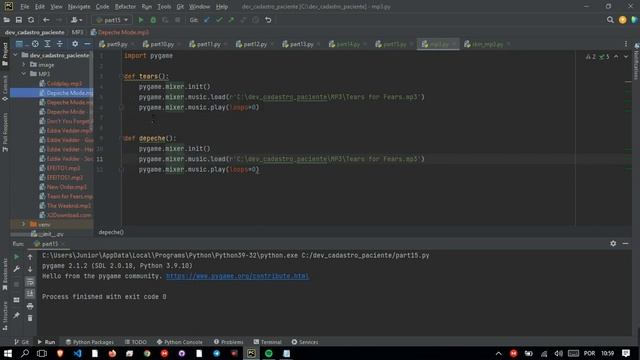Open the Python Console tool window
This screenshot has width=640, height=360.
click(180, 342)
